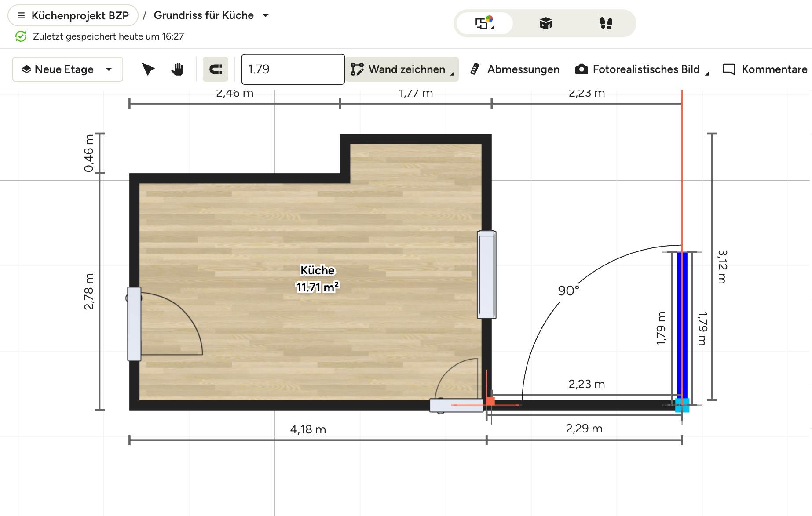The image size is (812, 516).
Task: Select the blue wall being drawn
Action: [682, 325]
